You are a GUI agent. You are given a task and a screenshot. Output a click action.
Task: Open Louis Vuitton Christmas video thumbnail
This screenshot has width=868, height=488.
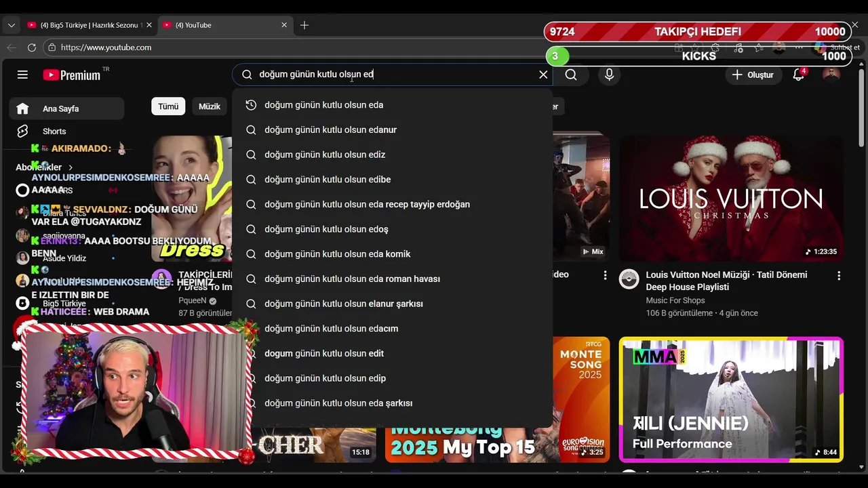click(x=731, y=199)
